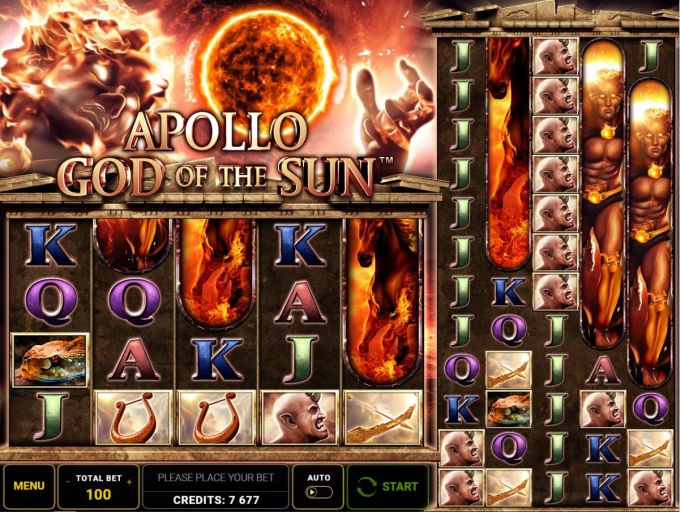Screen dimensions: 680x512
Task: Start the spin with START button
Action: [x=388, y=486]
